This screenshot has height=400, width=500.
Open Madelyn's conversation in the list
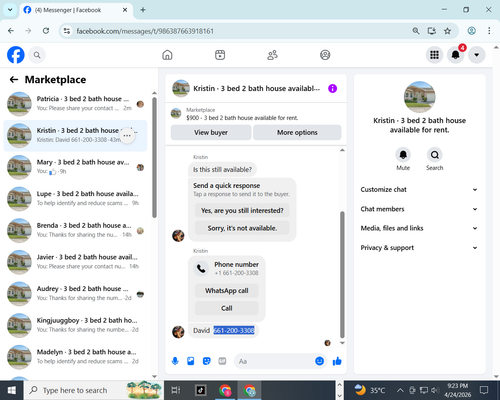click(x=75, y=357)
